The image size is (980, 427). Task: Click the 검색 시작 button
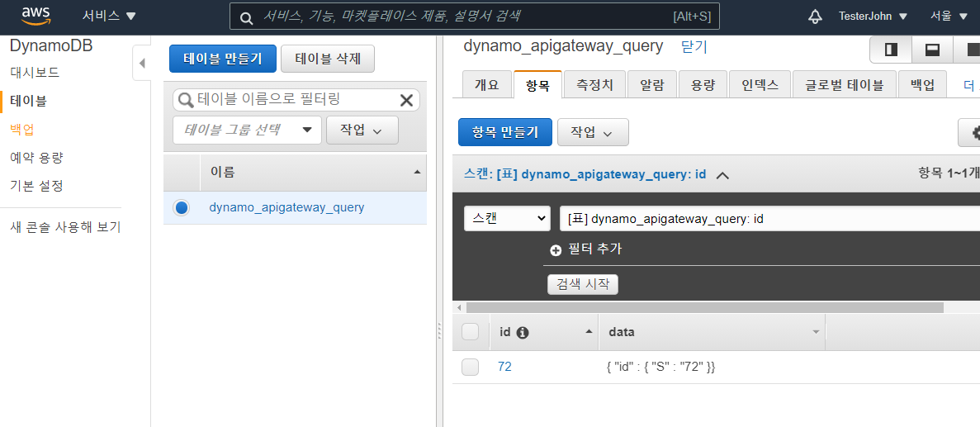(x=583, y=284)
